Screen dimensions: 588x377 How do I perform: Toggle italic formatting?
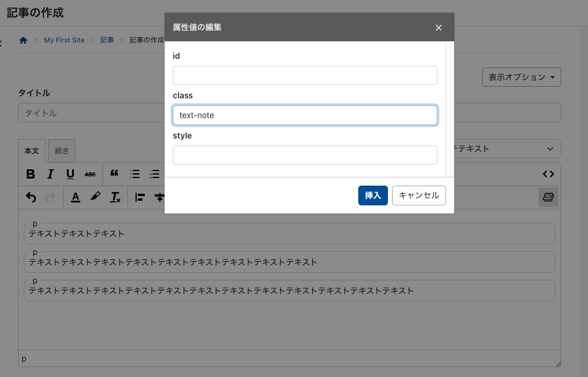point(50,174)
